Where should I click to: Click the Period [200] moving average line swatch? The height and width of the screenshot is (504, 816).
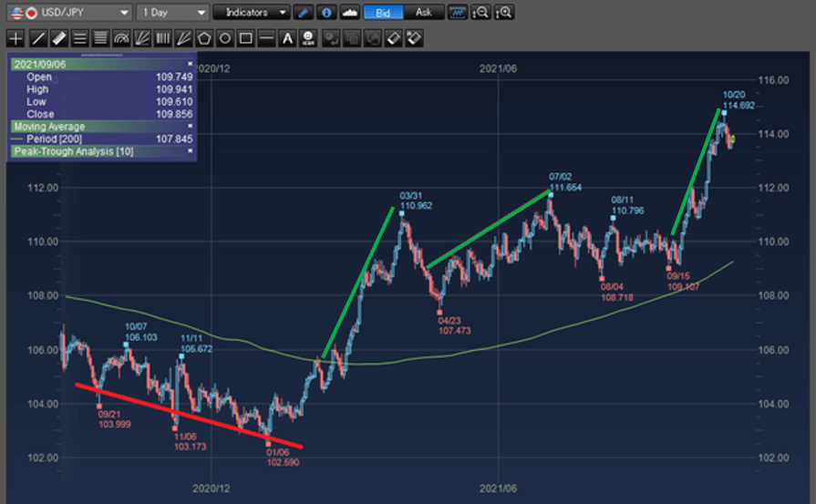tap(18, 139)
